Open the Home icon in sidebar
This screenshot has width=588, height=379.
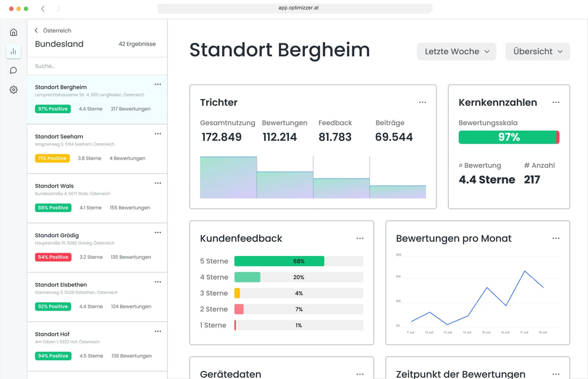(13, 32)
